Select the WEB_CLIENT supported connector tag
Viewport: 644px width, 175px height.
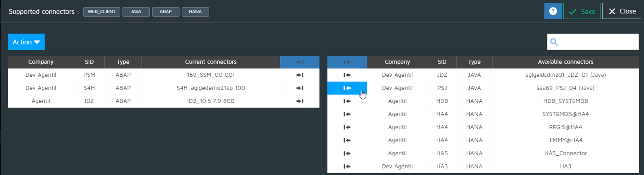[x=102, y=12]
